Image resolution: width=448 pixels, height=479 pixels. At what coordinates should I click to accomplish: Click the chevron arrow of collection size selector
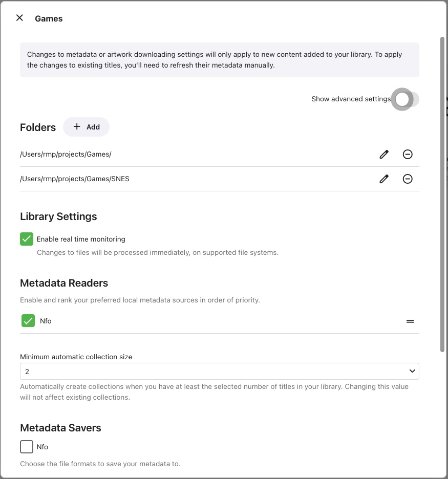tap(412, 371)
